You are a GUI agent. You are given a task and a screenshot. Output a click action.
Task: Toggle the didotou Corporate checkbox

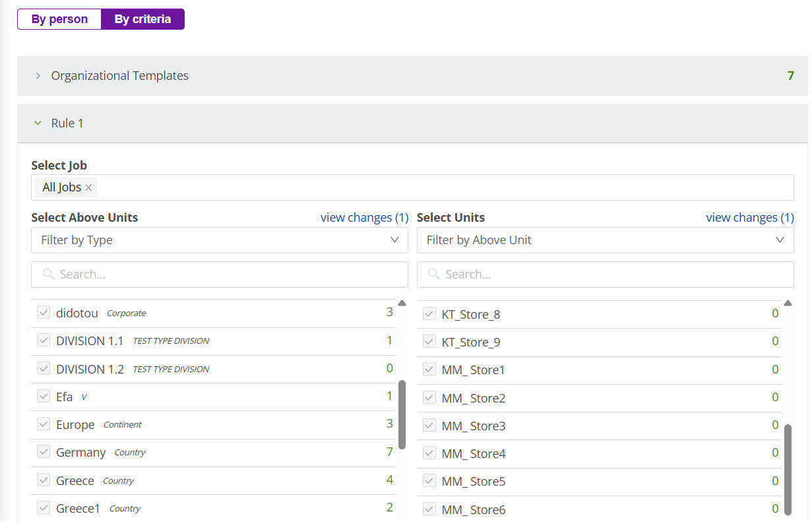44,313
